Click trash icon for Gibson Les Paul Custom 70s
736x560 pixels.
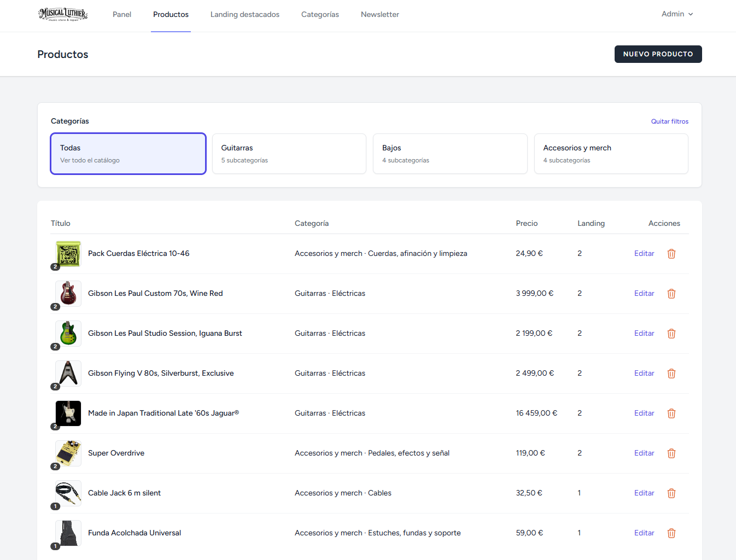click(671, 294)
